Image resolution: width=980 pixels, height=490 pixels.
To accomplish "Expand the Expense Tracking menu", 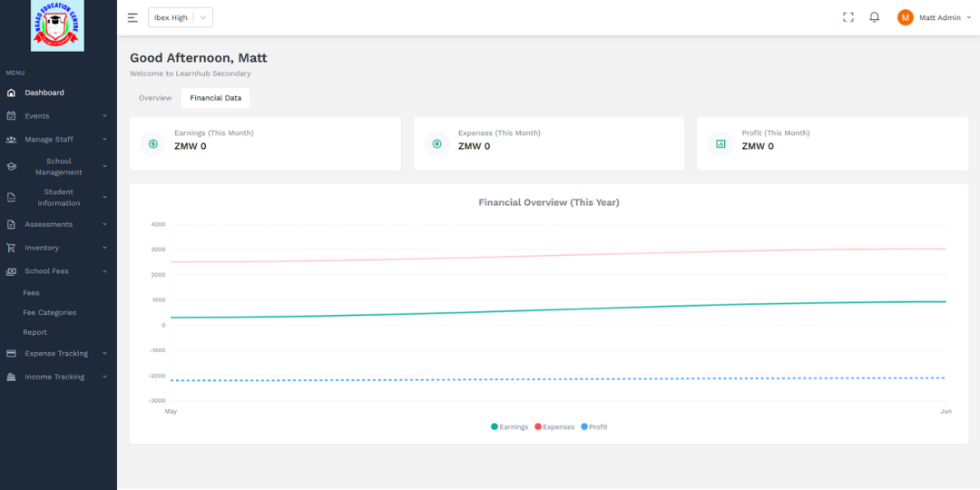I will coord(58,354).
